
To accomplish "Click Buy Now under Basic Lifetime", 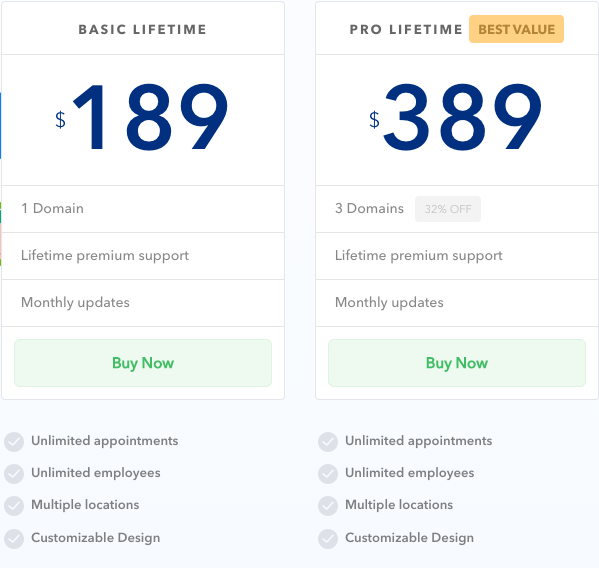I will tap(143, 363).
